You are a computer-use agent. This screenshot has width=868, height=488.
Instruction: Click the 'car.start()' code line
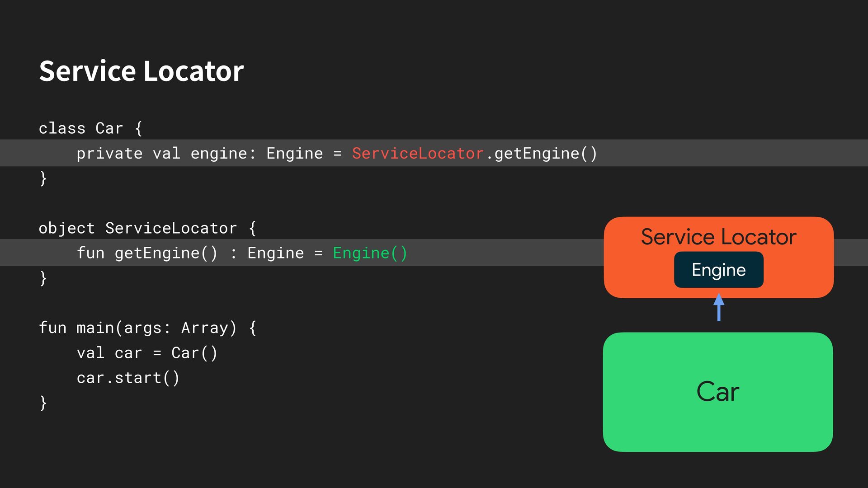point(128,378)
